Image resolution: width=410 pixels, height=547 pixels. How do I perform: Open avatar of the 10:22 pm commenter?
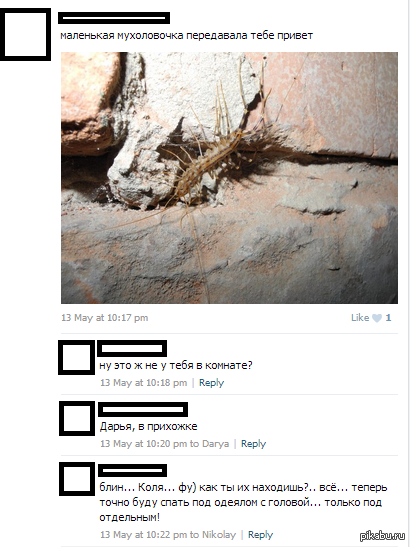click(77, 479)
